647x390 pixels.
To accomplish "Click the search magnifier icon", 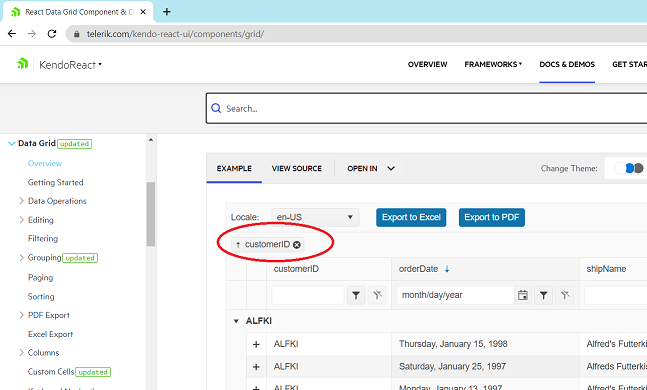I will pos(216,108).
